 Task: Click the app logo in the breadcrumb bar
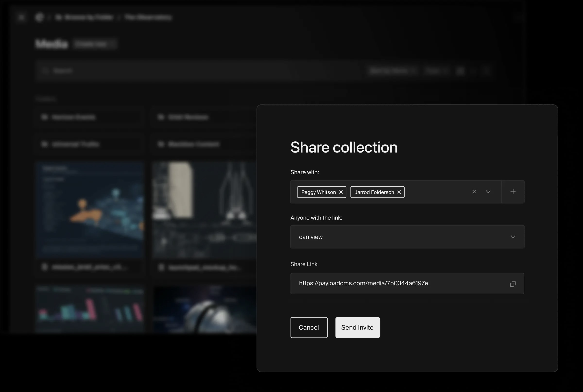(x=39, y=17)
